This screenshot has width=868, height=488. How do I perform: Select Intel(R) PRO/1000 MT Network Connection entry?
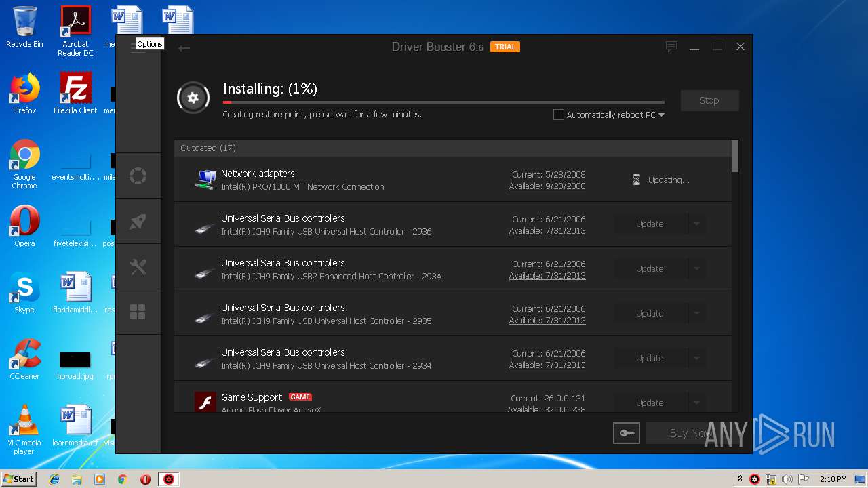tap(302, 187)
